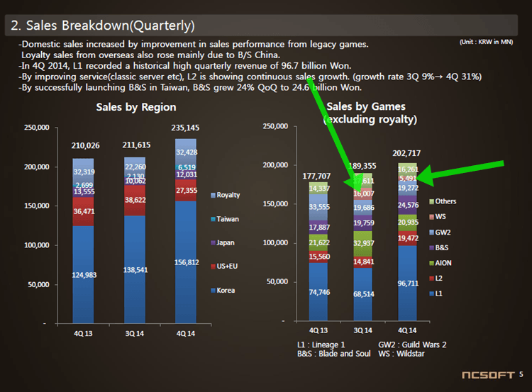Click the B&S legend color swatch

click(431, 247)
